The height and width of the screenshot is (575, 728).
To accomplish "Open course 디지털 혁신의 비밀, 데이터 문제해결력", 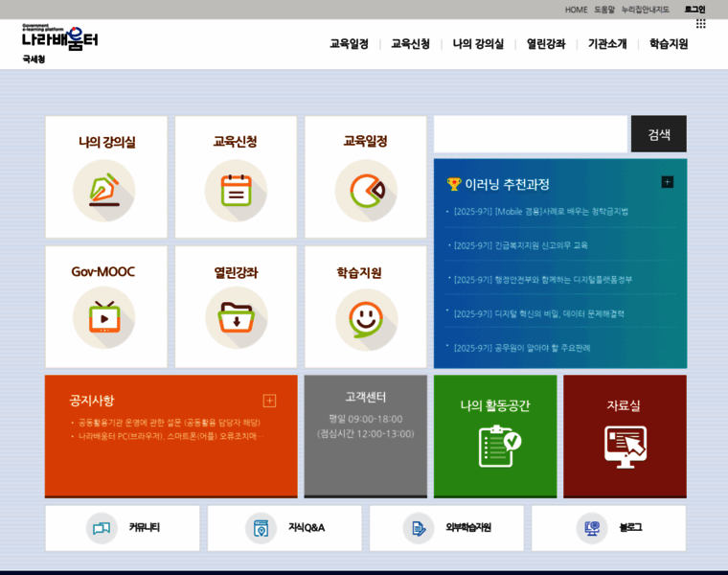I will [x=538, y=314].
